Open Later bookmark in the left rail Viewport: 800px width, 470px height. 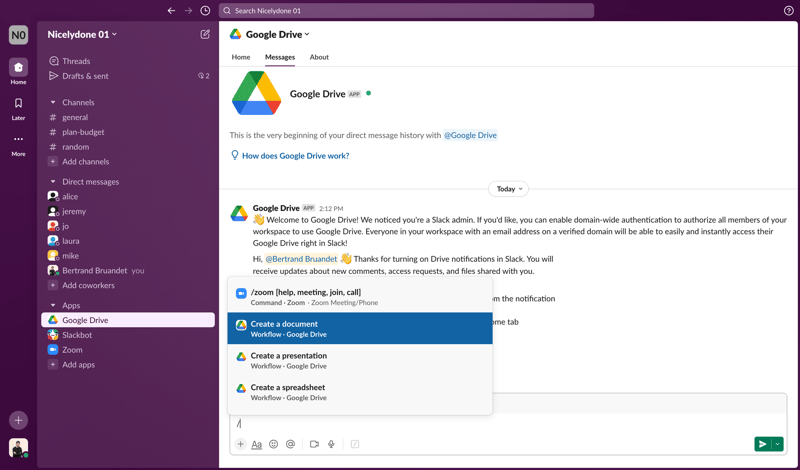(x=18, y=109)
